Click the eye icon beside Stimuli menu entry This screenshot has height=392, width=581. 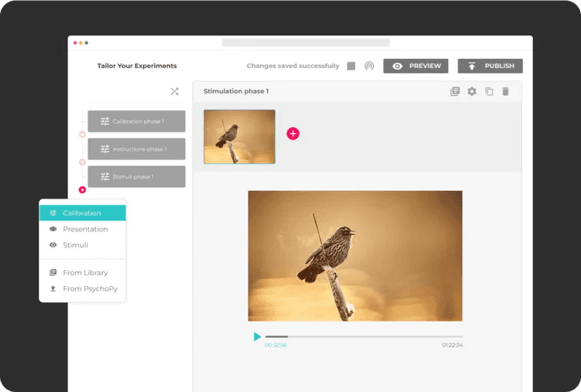pos(53,245)
